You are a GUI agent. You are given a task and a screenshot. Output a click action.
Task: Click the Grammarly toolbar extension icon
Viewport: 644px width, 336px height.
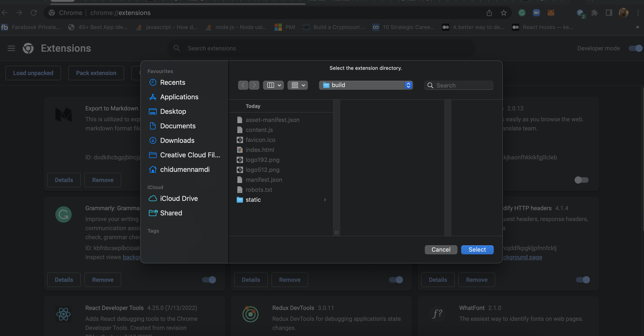point(522,13)
